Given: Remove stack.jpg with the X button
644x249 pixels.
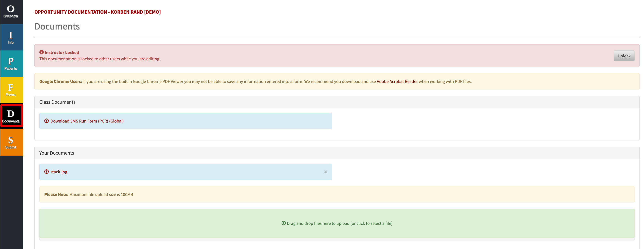Looking at the screenshot, I should pos(325,172).
